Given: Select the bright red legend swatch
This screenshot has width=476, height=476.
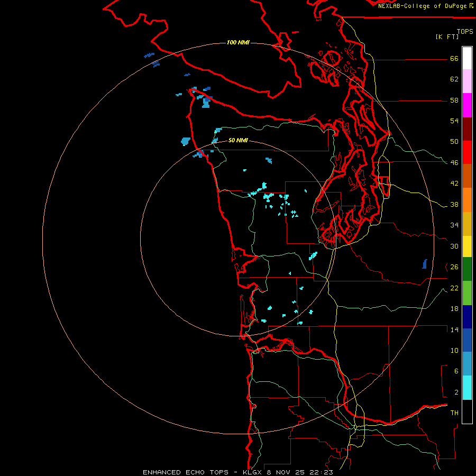Looking at the screenshot, I should 467,152.
